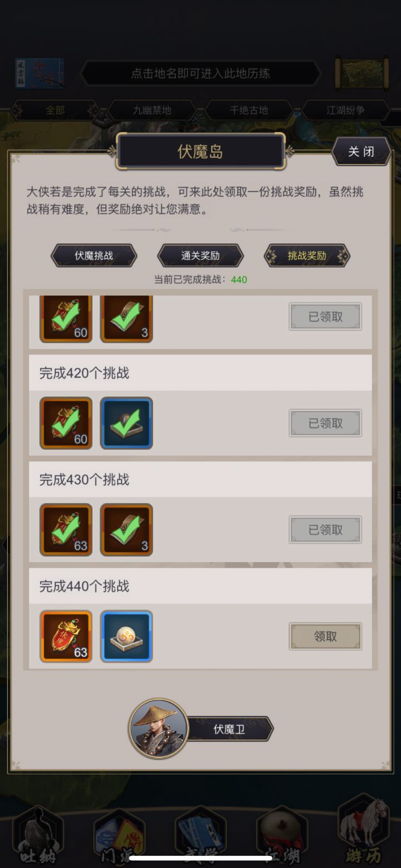The image size is (401, 868).
Task: Switch to the 通关奖励 tab
Action: [x=200, y=256]
